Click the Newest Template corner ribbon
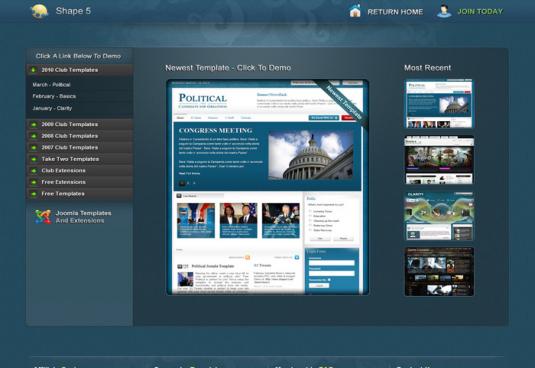535x368 pixels. (343, 103)
